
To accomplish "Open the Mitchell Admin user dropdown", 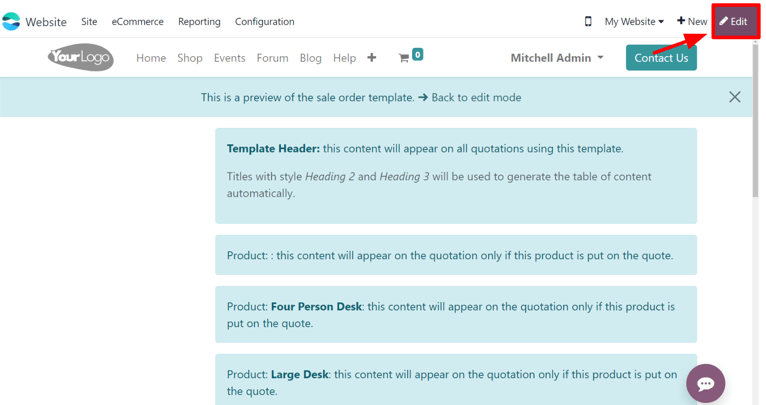I will pyautogui.click(x=557, y=58).
